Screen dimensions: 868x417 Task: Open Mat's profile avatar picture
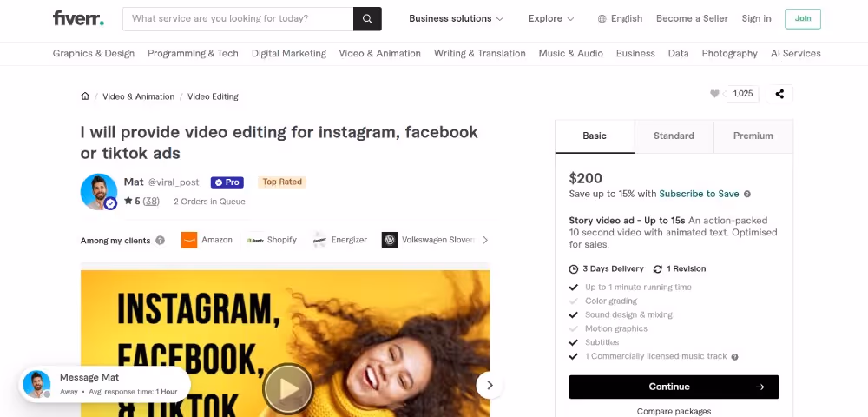click(x=99, y=192)
